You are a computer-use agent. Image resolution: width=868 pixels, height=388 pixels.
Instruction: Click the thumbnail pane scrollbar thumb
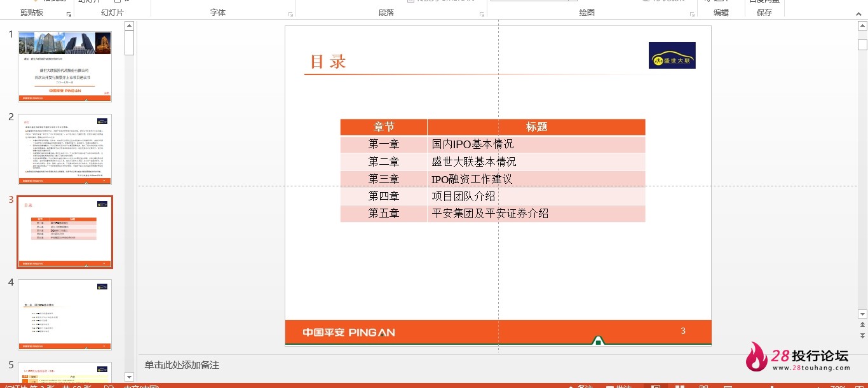pyautogui.click(x=130, y=43)
